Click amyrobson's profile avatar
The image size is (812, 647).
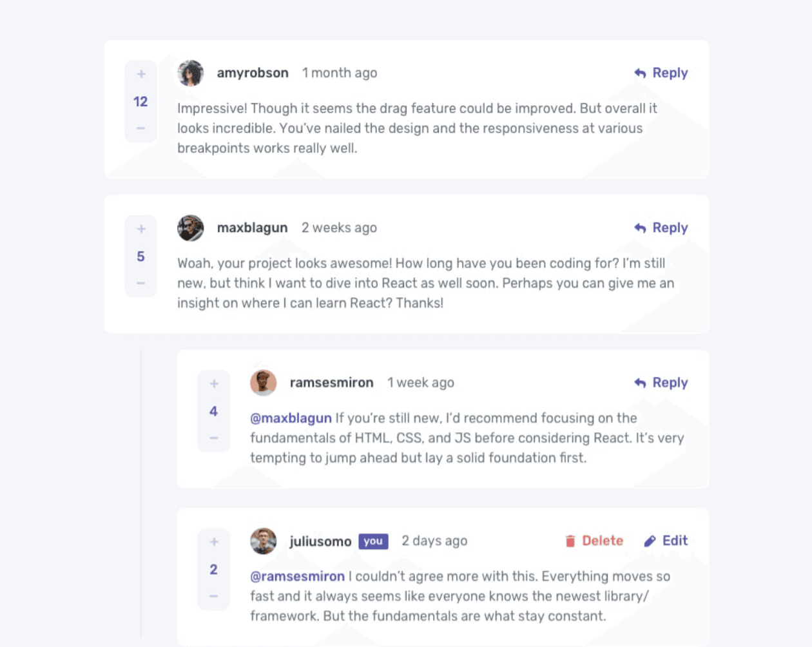click(x=191, y=73)
